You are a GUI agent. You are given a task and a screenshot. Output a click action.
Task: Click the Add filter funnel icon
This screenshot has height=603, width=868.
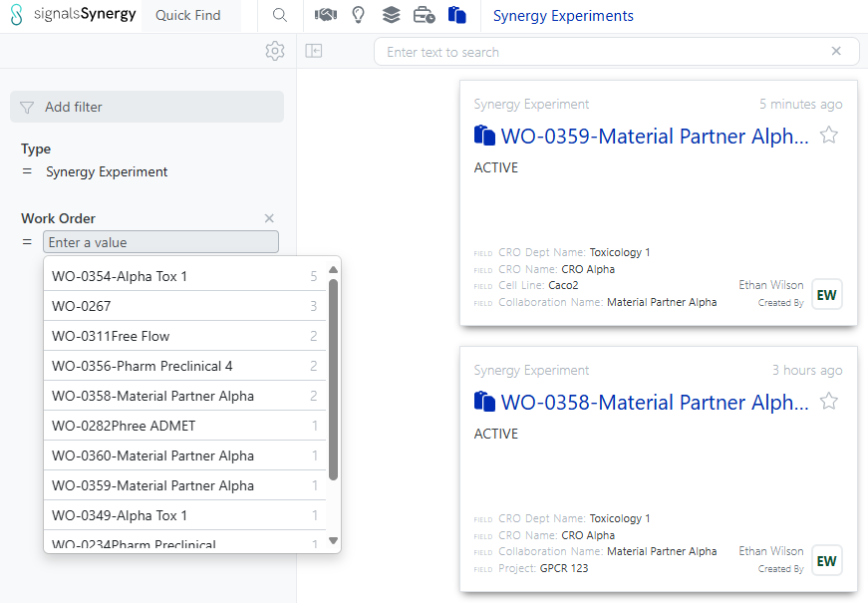coord(27,108)
